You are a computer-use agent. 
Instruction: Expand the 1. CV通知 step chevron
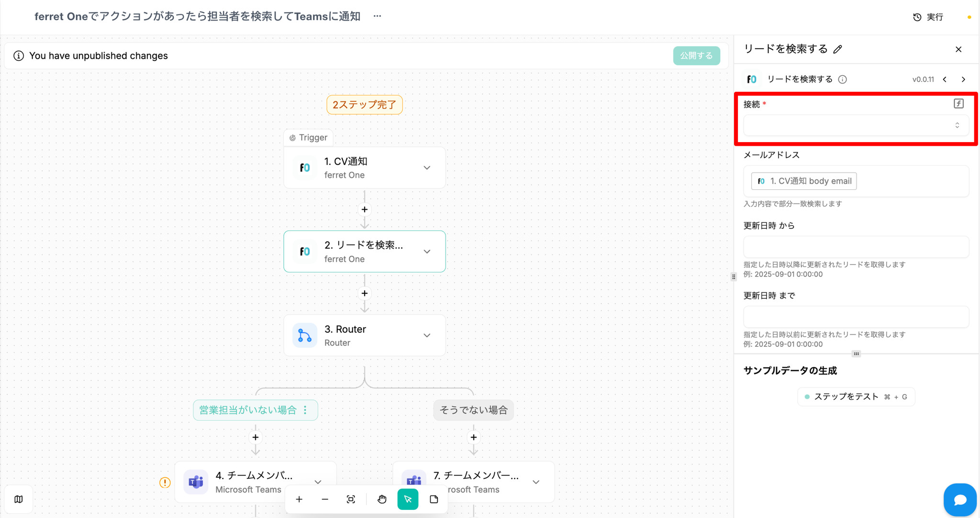(427, 168)
